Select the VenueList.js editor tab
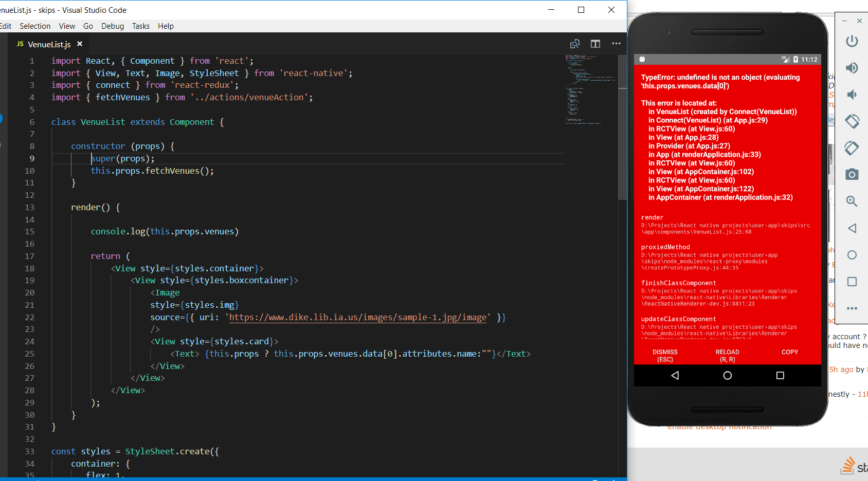Image resolution: width=868 pixels, height=481 pixels. pos(49,44)
